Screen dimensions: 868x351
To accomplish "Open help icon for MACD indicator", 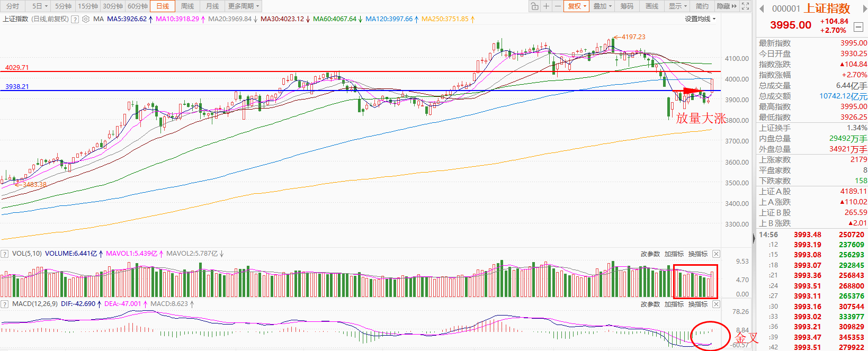I will (x=5, y=304).
